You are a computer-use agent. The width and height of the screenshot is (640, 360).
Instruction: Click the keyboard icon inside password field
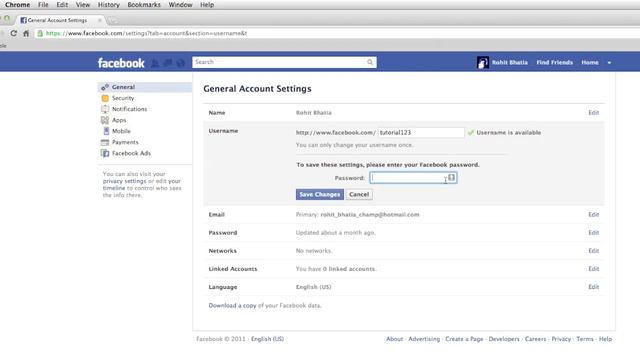pos(451,177)
